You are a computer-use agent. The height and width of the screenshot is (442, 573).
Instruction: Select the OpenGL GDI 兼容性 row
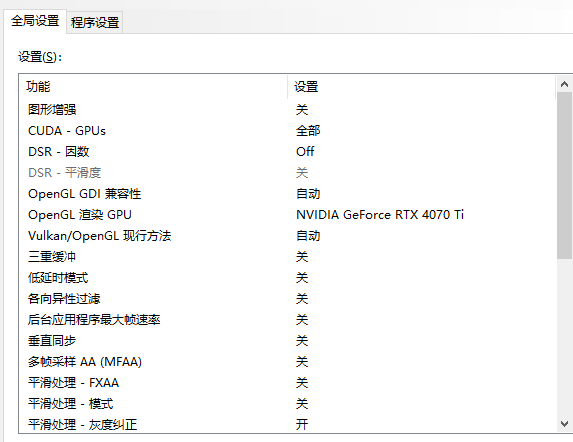pos(288,194)
